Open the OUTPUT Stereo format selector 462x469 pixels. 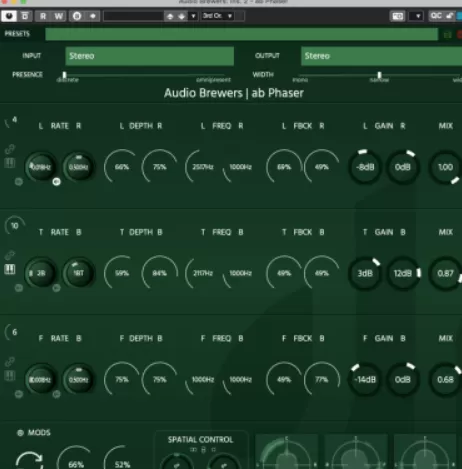381,56
